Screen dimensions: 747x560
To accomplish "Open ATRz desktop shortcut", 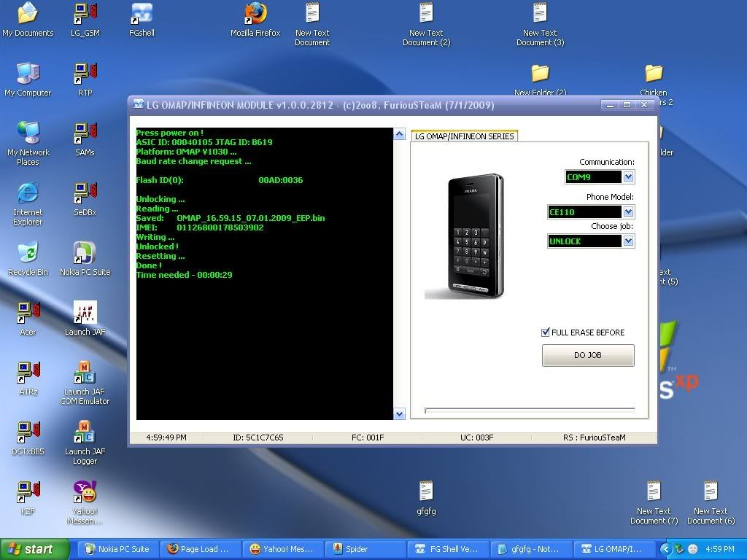I will pos(28,379).
